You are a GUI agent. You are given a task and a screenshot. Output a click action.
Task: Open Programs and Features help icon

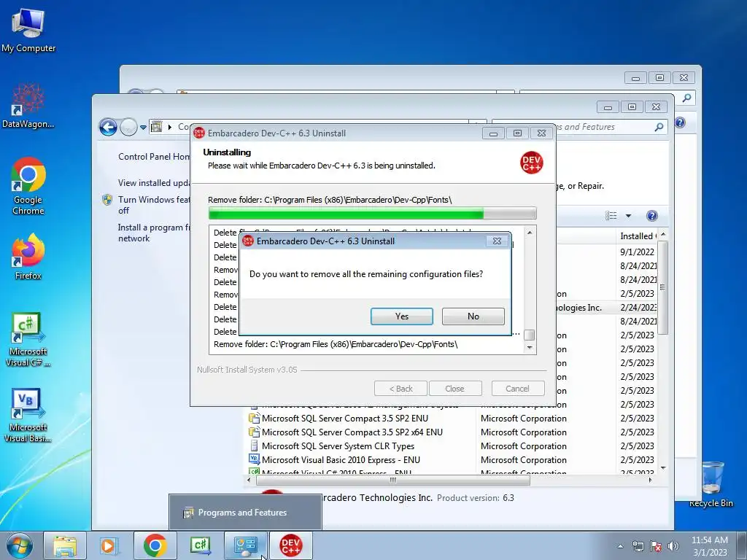(x=651, y=216)
